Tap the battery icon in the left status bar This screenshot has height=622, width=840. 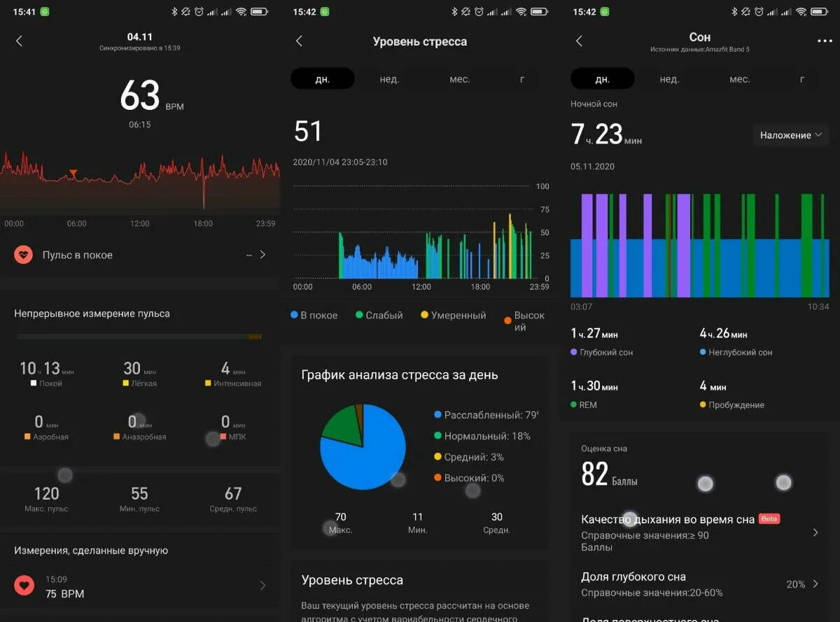[260, 12]
